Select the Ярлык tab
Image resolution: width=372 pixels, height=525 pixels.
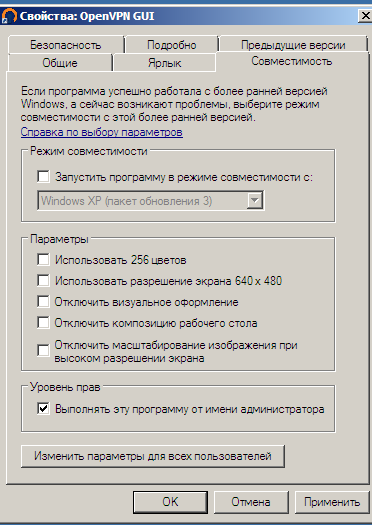pyautogui.click(x=164, y=63)
